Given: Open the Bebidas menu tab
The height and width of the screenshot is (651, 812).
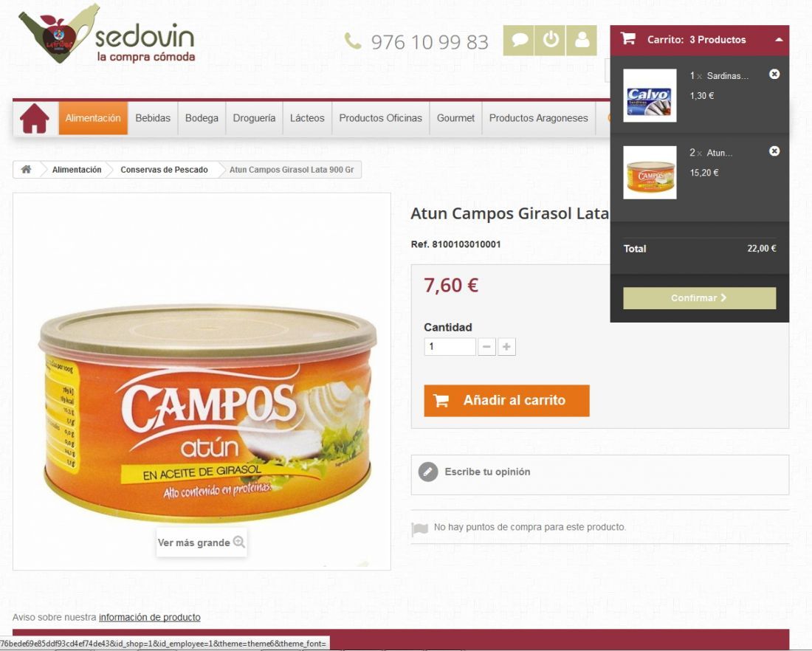Looking at the screenshot, I should 153,118.
